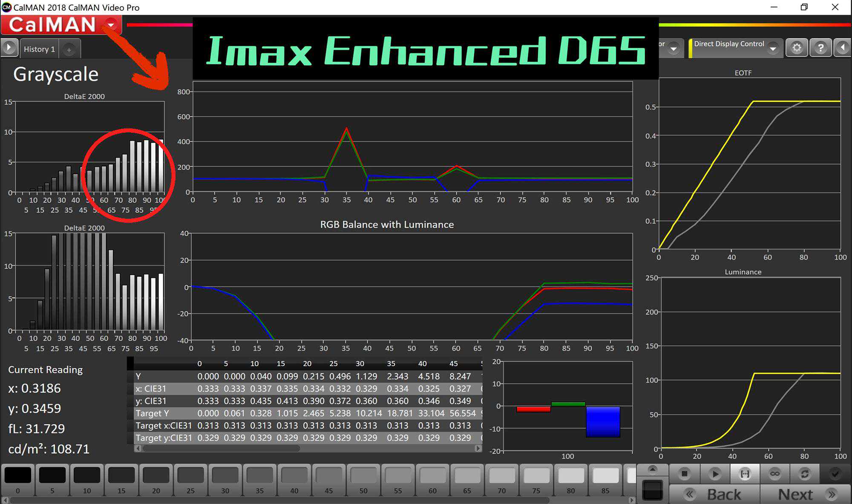The image size is (852, 504).
Task: Expand the Direct Display Control dropdown
Action: [x=773, y=49]
